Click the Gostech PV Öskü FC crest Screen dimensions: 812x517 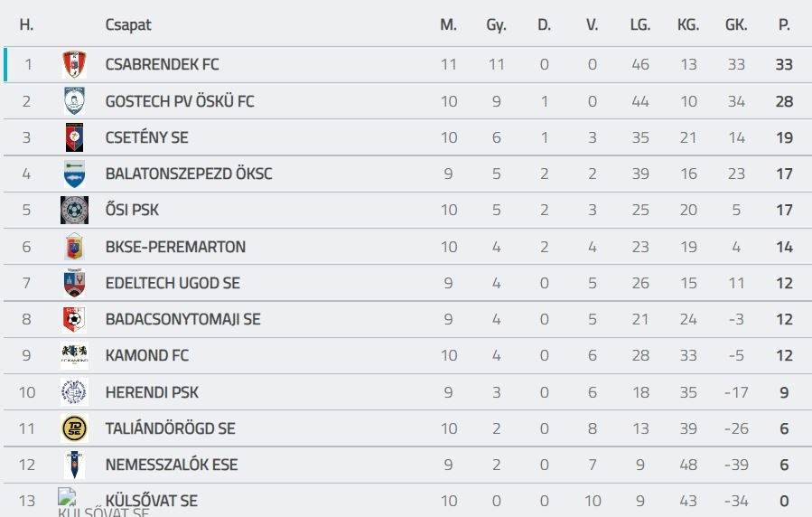[74, 101]
